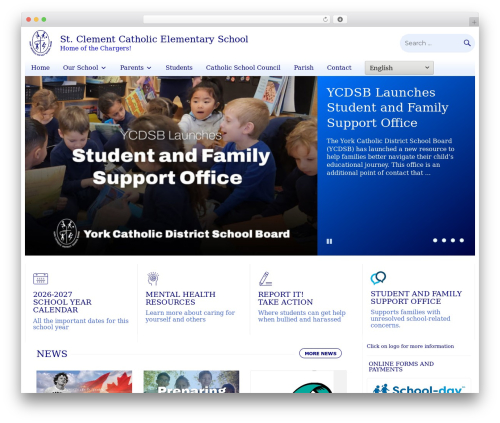Click the browser new tab plus icon
This screenshot has width=500, height=423.
[474, 22]
